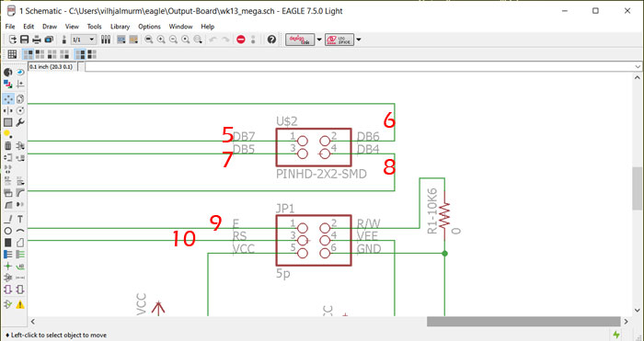This screenshot has height=341, width=644.
Task: Click the scroll down arrow
Action: [638, 311]
